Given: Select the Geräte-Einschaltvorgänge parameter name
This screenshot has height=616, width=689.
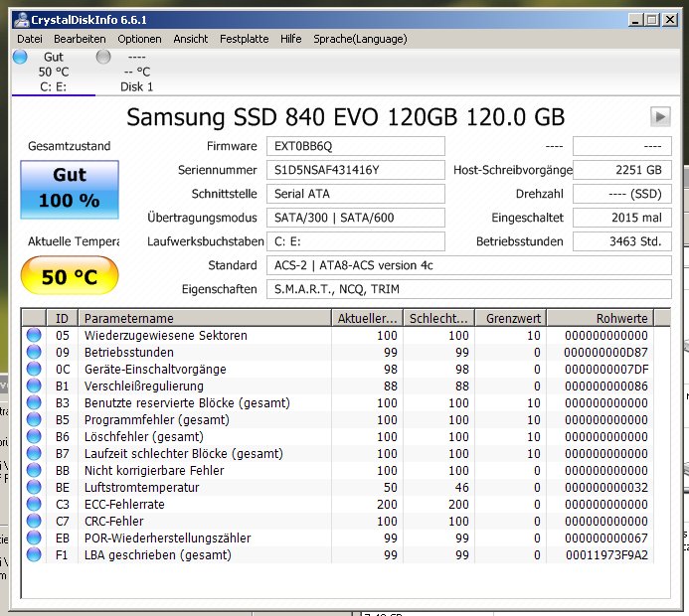Looking at the screenshot, I should coord(155,370).
